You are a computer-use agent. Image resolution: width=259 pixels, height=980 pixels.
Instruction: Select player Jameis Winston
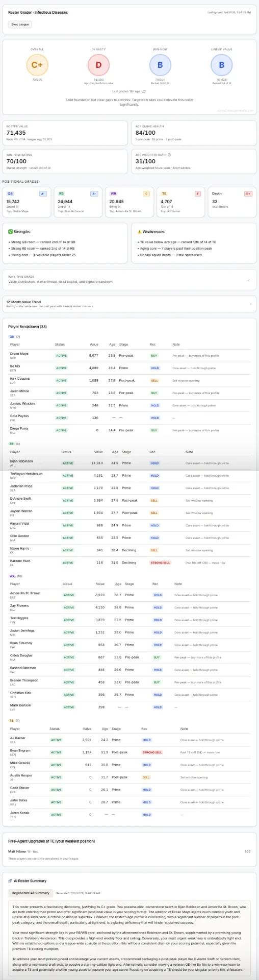pyautogui.click(x=22, y=403)
